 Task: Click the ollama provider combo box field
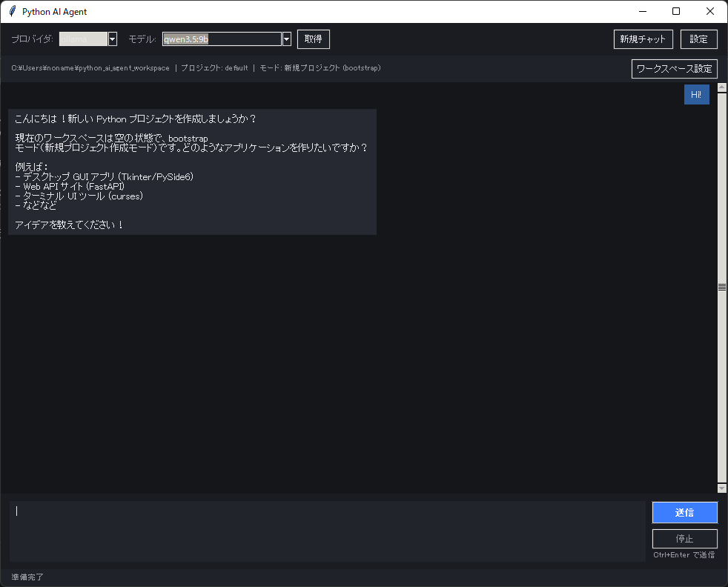click(84, 39)
